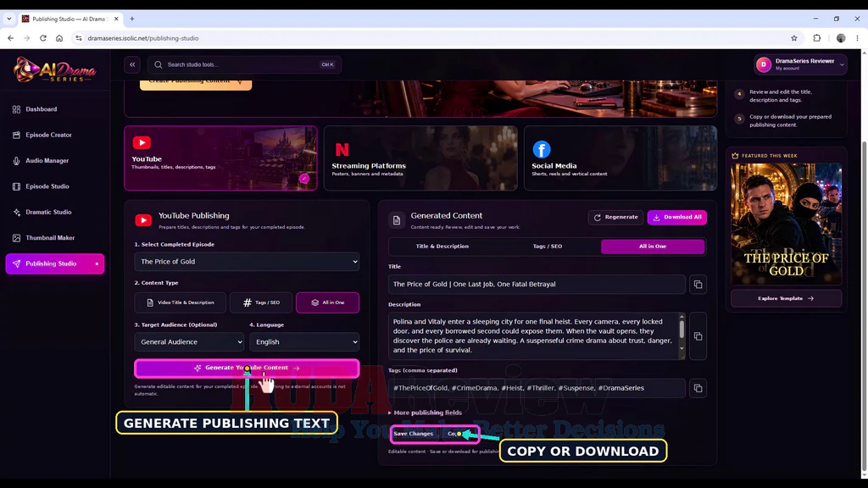
Task: Open a new browser tab
Action: tap(131, 19)
